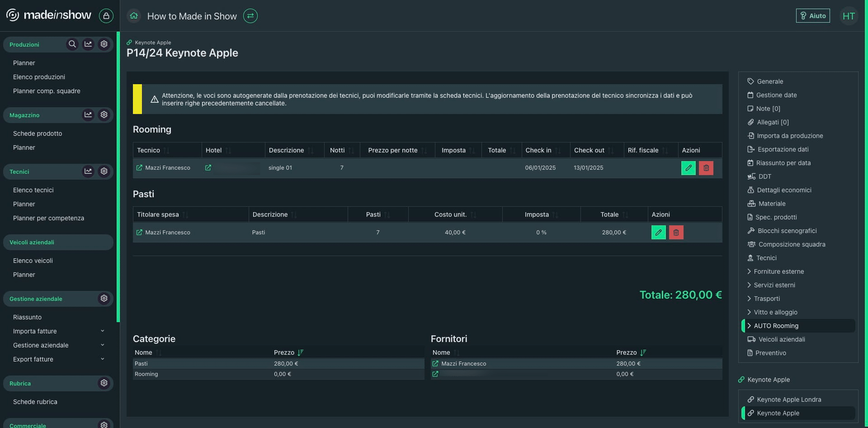Open Planner per competenza
Viewport: 868px width, 428px height.
(49, 218)
